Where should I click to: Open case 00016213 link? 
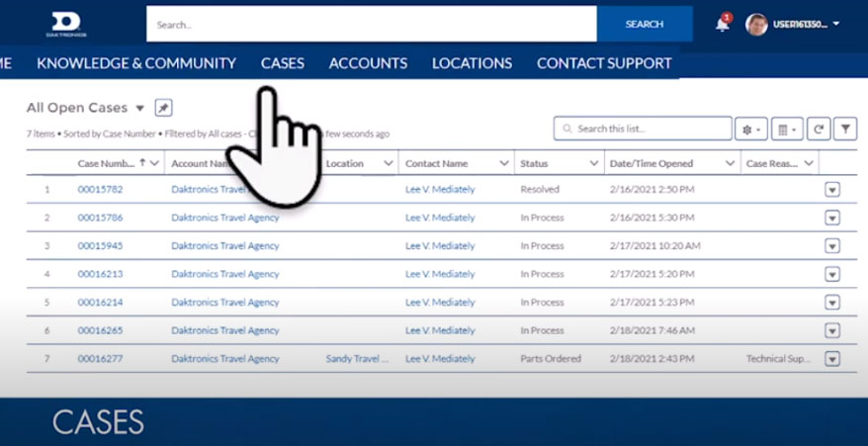click(x=100, y=274)
